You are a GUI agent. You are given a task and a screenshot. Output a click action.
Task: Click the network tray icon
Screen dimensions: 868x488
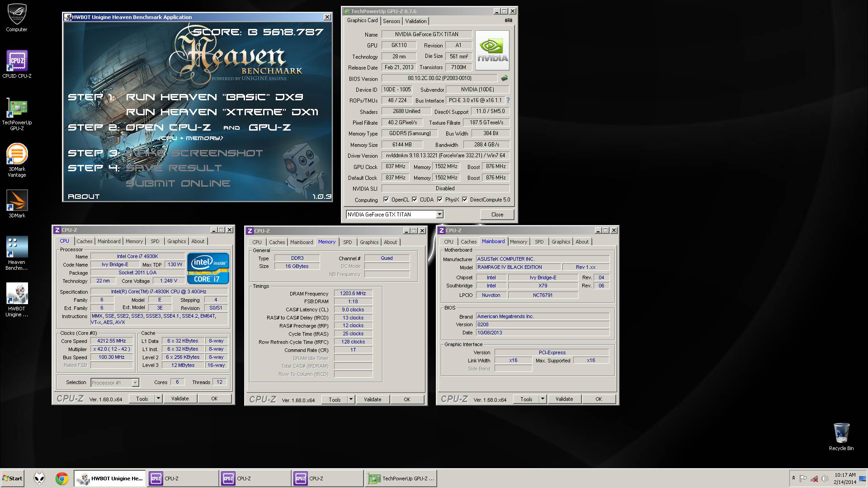(x=814, y=479)
